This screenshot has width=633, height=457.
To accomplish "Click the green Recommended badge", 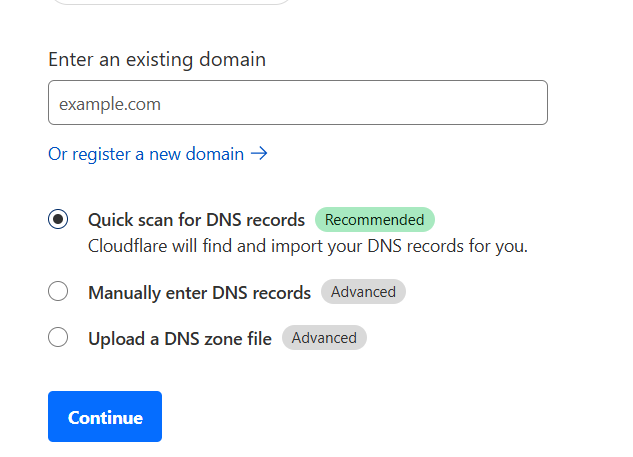I will click(x=375, y=220).
